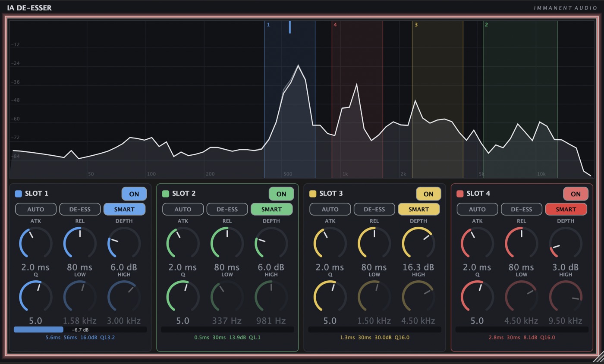Set Slot 3 to AUTO mode
This screenshot has height=364, width=604.
330,209
